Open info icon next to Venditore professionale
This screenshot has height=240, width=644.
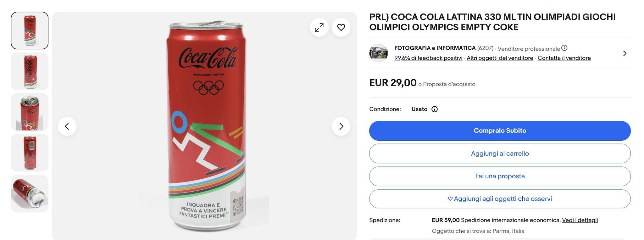564,48
